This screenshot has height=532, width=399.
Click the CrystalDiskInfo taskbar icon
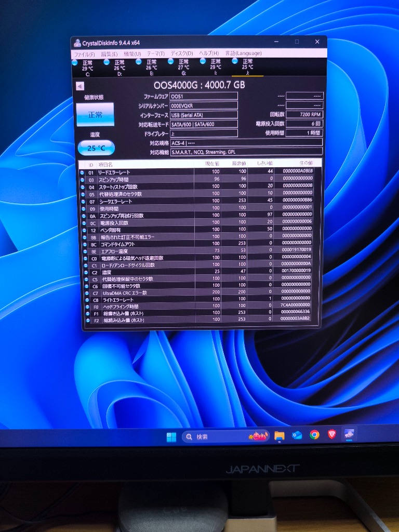pos(349,434)
